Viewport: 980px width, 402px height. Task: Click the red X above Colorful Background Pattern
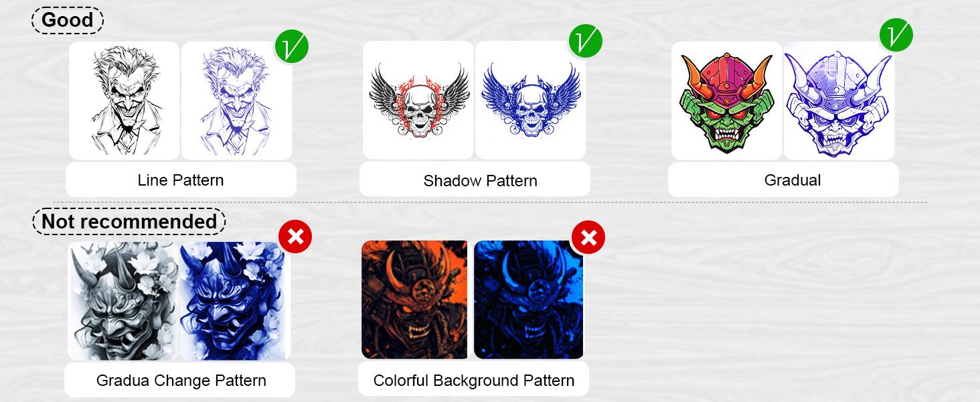pos(588,237)
